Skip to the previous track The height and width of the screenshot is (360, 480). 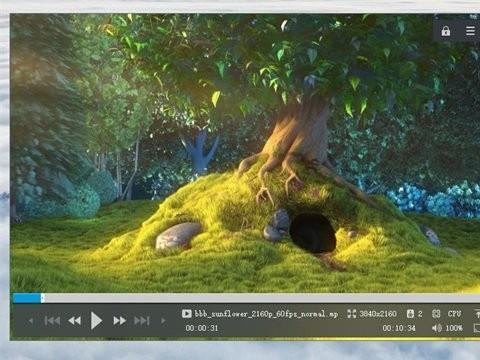[x=52, y=321]
